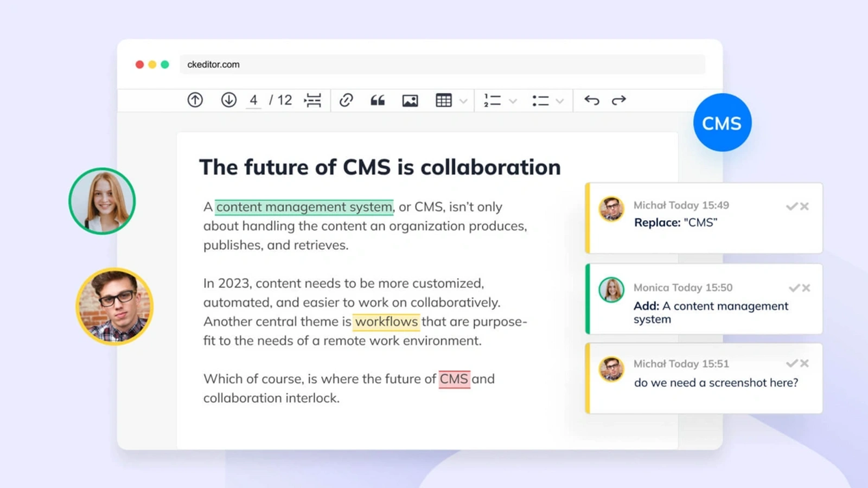Undo the last change
Viewport: 868px width, 488px height.
tap(592, 100)
